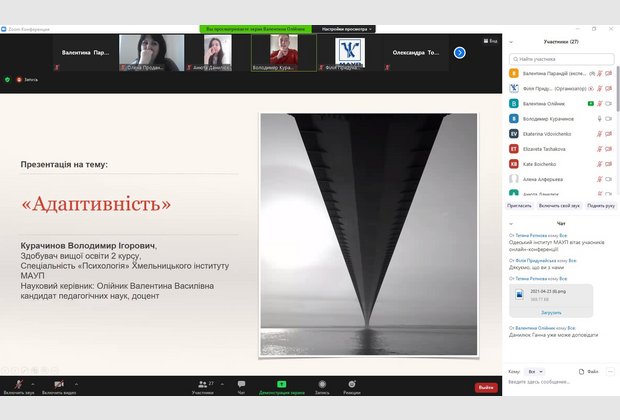Click the Пригласить button
Screen dimensions: 620x420
pos(519,205)
